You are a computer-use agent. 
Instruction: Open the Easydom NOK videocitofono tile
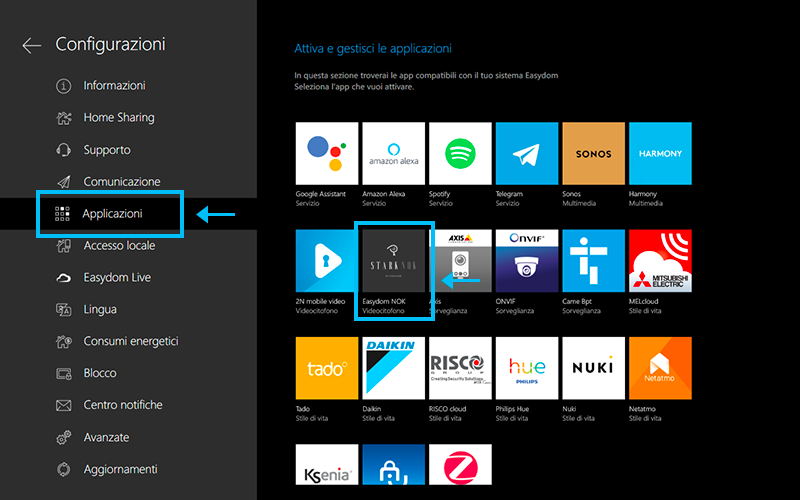click(393, 261)
